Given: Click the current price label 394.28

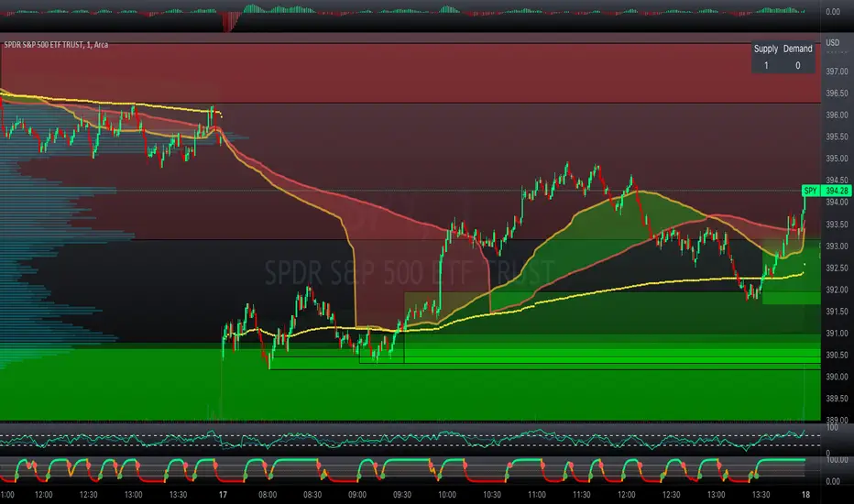Looking at the screenshot, I should (837, 191).
